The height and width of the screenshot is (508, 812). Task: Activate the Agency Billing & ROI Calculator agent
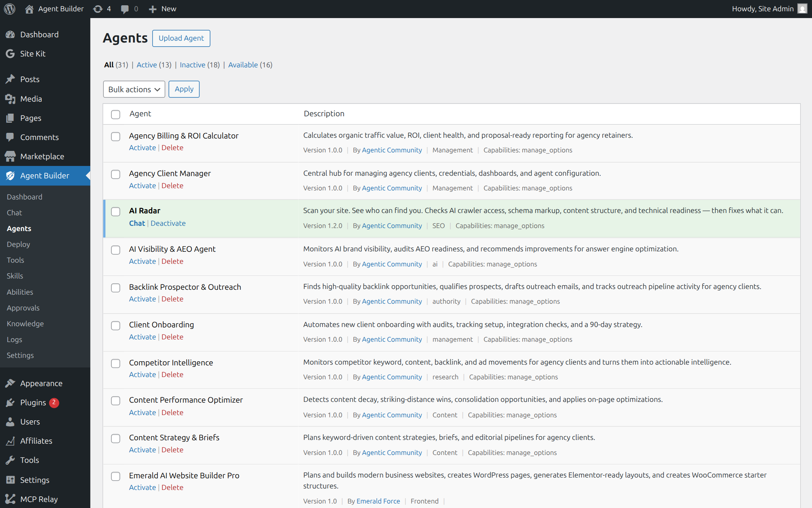142,148
